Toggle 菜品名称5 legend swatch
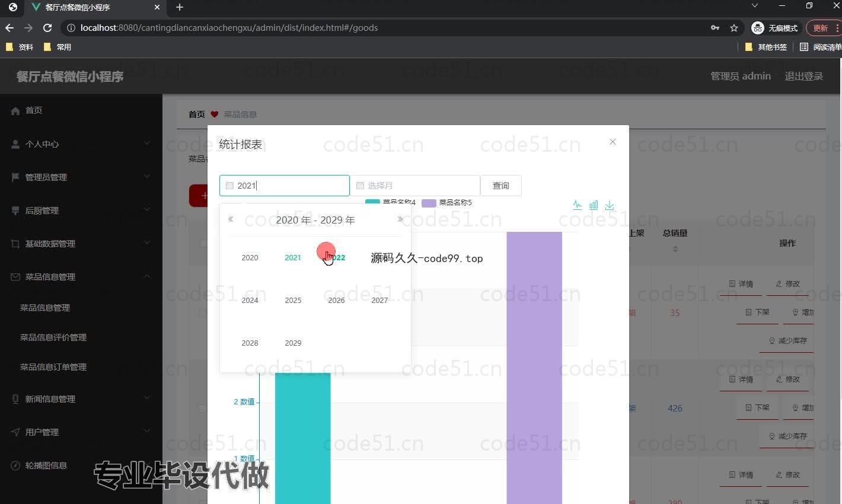The height and width of the screenshot is (504, 842). pyautogui.click(x=429, y=203)
